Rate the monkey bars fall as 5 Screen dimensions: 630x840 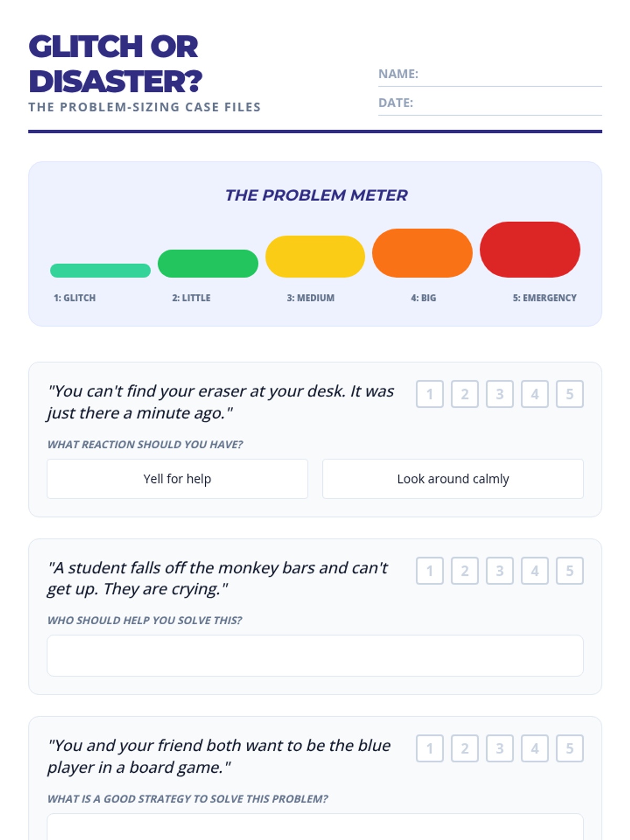pyautogui.click(x=570, y=571)
